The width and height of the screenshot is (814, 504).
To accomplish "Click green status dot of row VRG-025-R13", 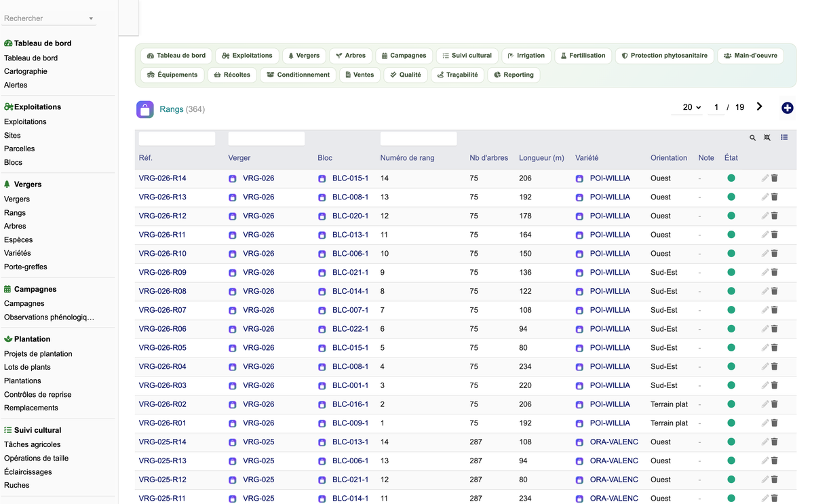I will pyautogui.click(x=731, y=461).
